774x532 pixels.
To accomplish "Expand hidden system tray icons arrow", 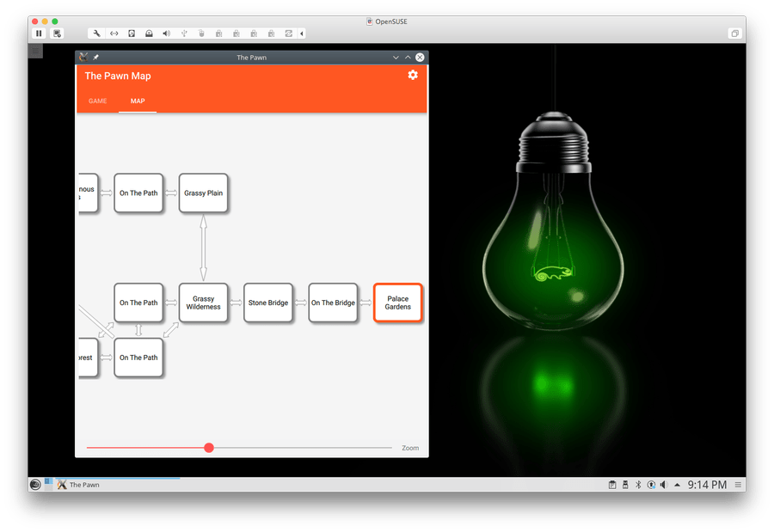I will 677,485.
